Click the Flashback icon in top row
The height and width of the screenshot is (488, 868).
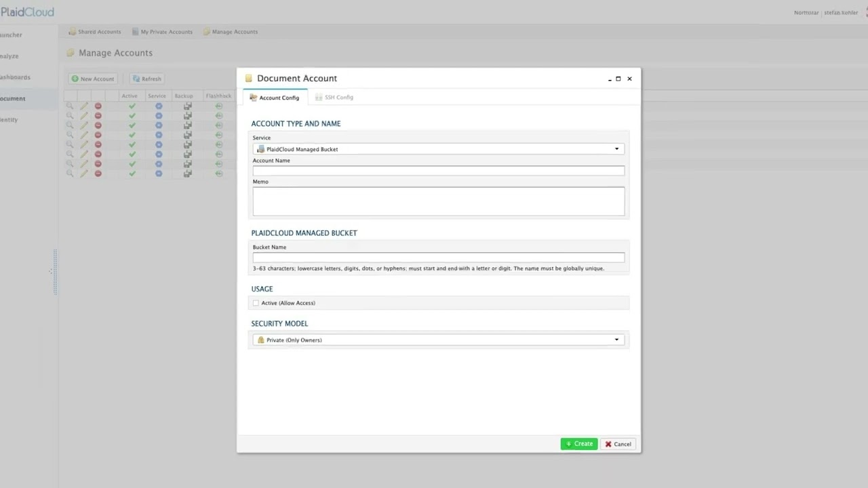(219, 106)
